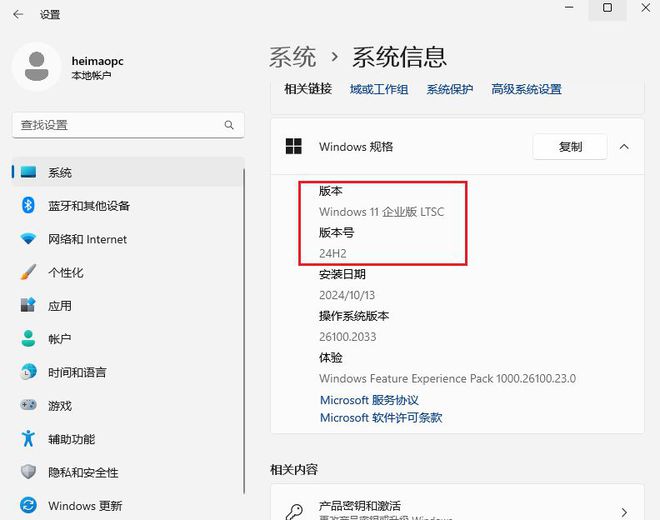Close the Settings window
Screen dimensions: 660x520
(x=645, y=8)
